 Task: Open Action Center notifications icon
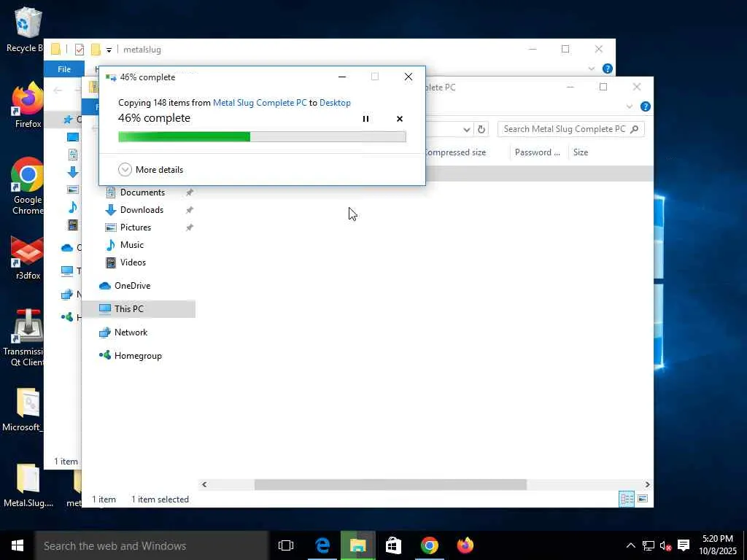[684, 545]
